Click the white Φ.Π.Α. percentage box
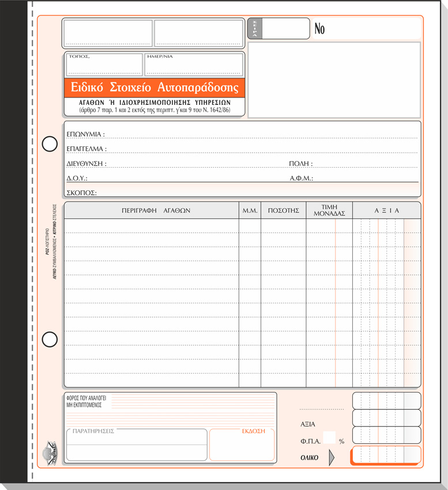The width and height of the screenshot is (448, 490). 329,438
